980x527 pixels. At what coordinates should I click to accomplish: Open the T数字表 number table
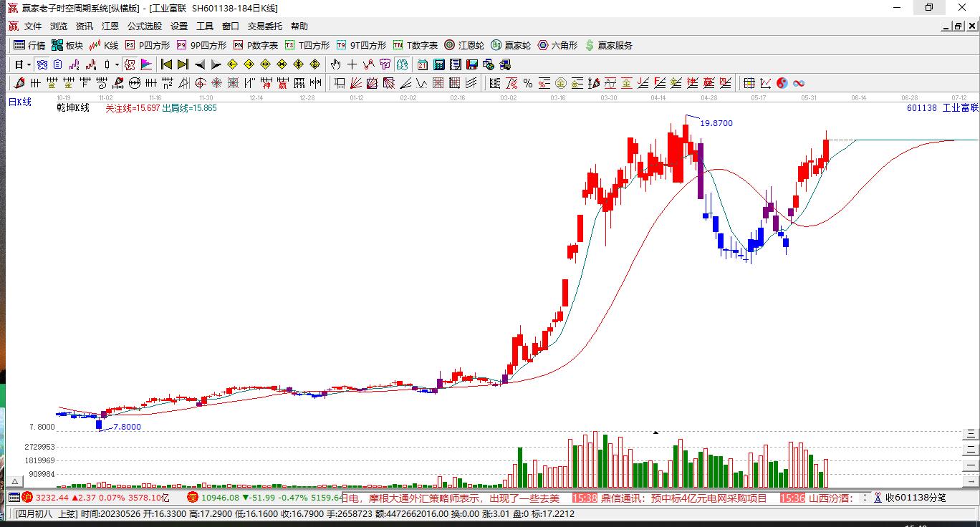[415, 45]
